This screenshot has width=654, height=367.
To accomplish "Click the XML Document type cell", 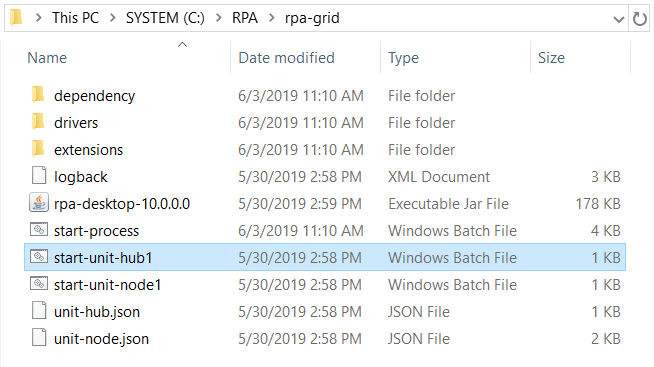I will [x=439, y=176].
